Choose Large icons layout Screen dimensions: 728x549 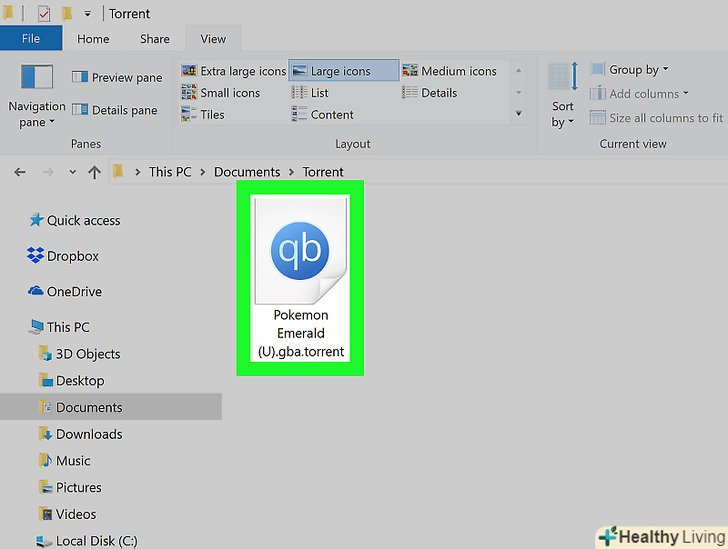tap(344, 71)
